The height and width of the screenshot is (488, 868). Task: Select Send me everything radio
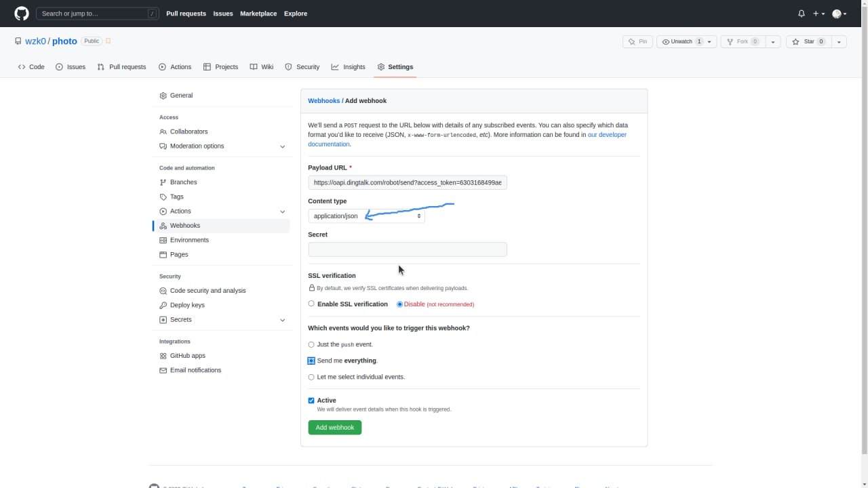(x=311, y=361)
